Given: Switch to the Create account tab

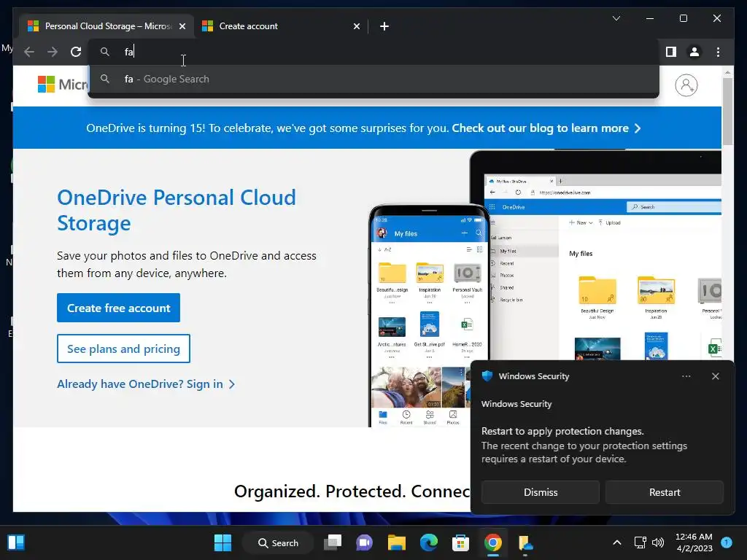Looking at the screenshot, I should [x=281, y=26].
